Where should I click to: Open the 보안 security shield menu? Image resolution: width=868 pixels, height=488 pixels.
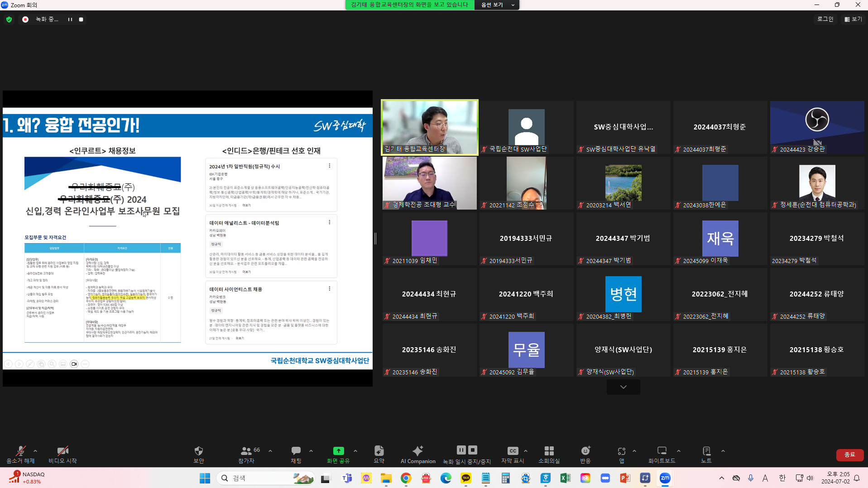[199, 455]
